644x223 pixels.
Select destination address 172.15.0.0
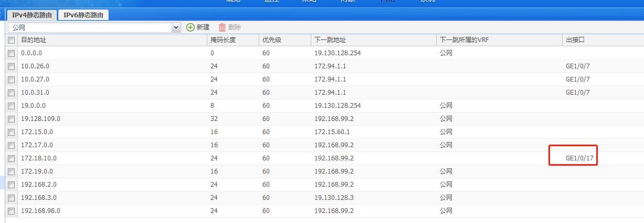[x=37, y=132]
